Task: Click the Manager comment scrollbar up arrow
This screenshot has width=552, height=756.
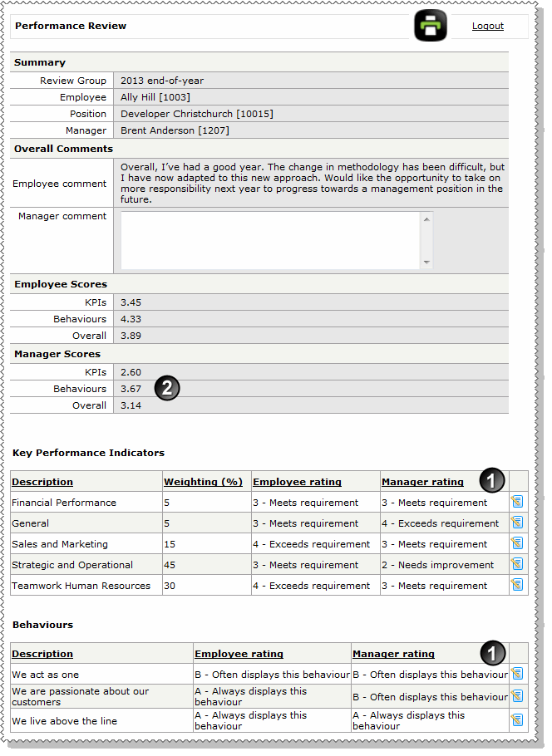Action: pyautogui.click(x=426, y=219)
